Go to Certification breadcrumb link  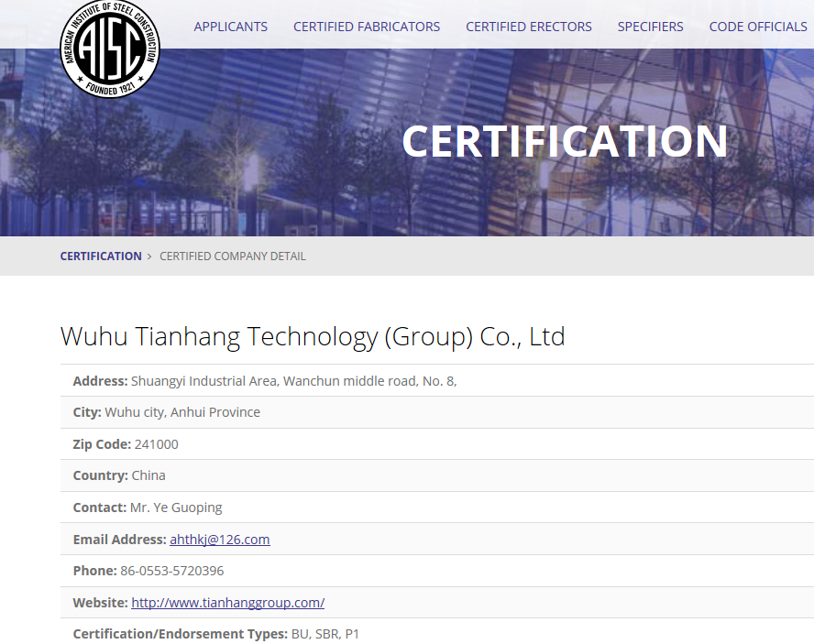pos(101,257)
